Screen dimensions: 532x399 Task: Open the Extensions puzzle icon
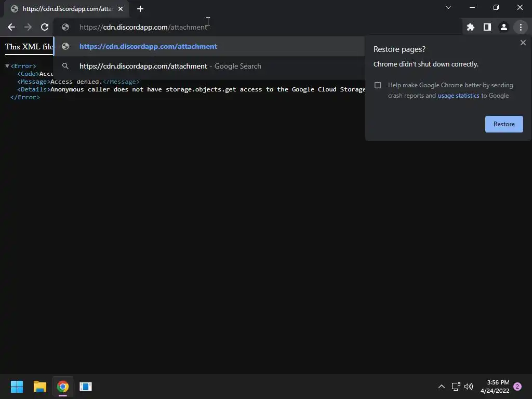coord(470,27)
